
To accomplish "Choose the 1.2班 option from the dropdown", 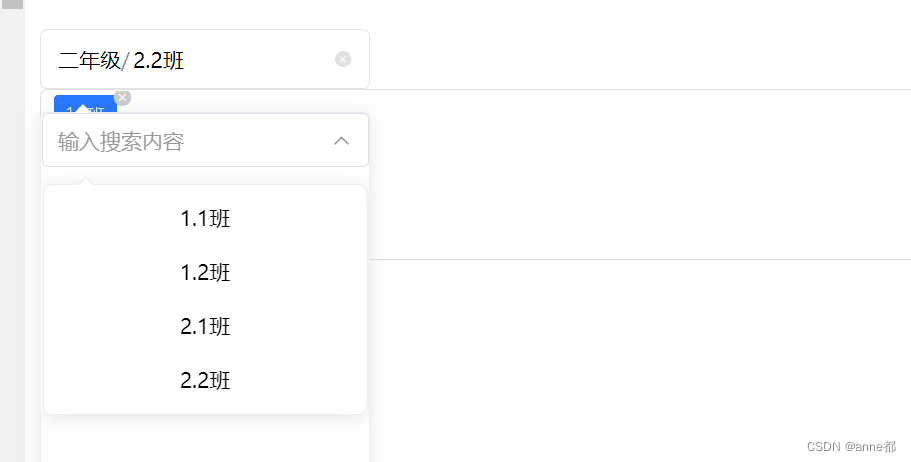I will (x=205, y=273).
